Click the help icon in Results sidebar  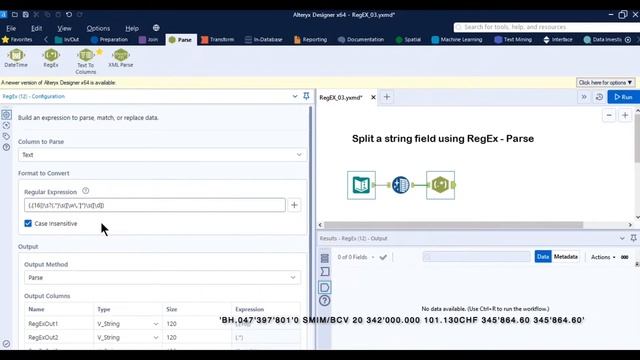tap(324, 301)
